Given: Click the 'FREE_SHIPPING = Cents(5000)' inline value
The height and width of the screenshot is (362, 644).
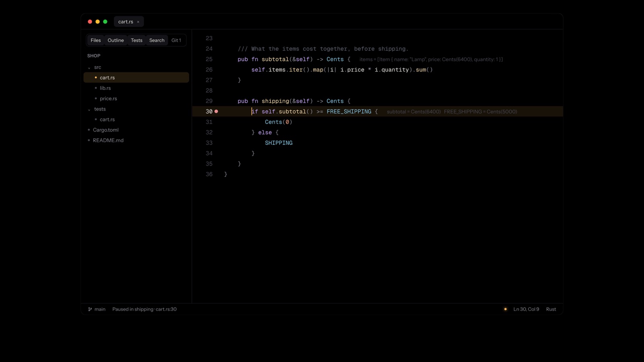Looking at the screenshot, I should 481,112.
